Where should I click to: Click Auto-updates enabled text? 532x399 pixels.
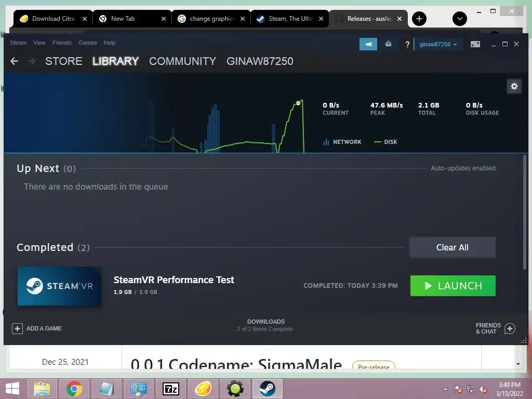463,168
